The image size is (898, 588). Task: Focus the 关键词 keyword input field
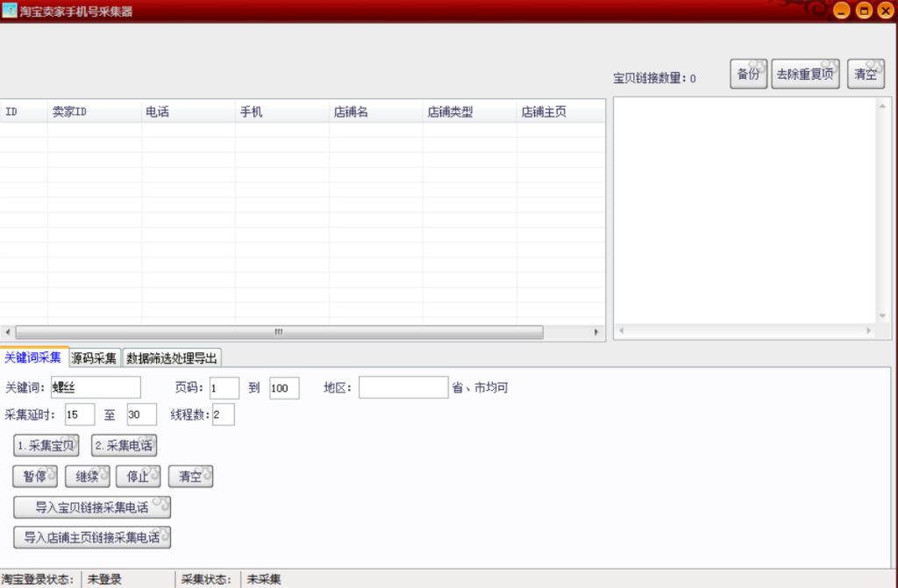click(x=96, y=387)
